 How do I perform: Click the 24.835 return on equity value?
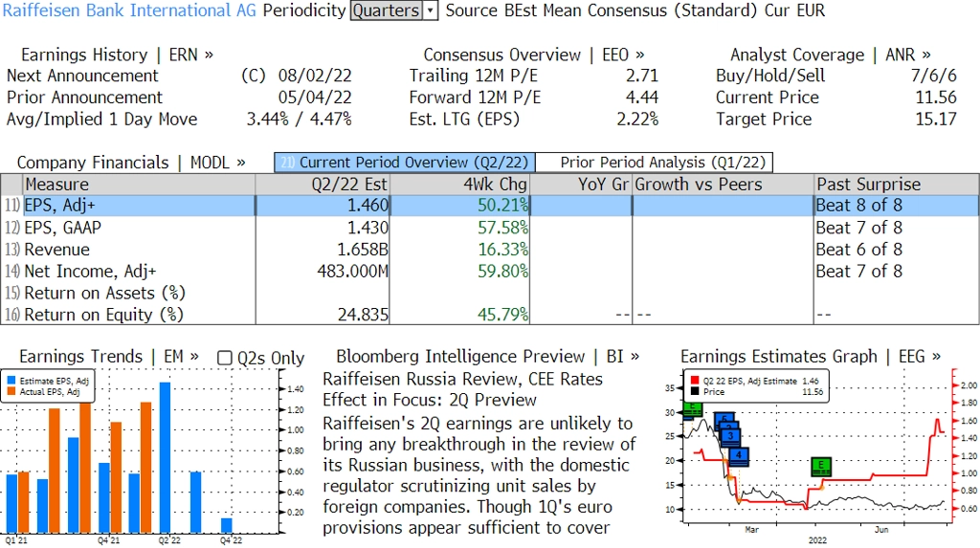(363, 315)
